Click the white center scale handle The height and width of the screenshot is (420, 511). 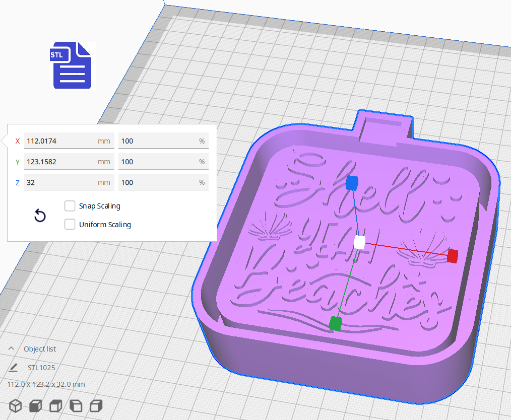(x=359, y=242)
